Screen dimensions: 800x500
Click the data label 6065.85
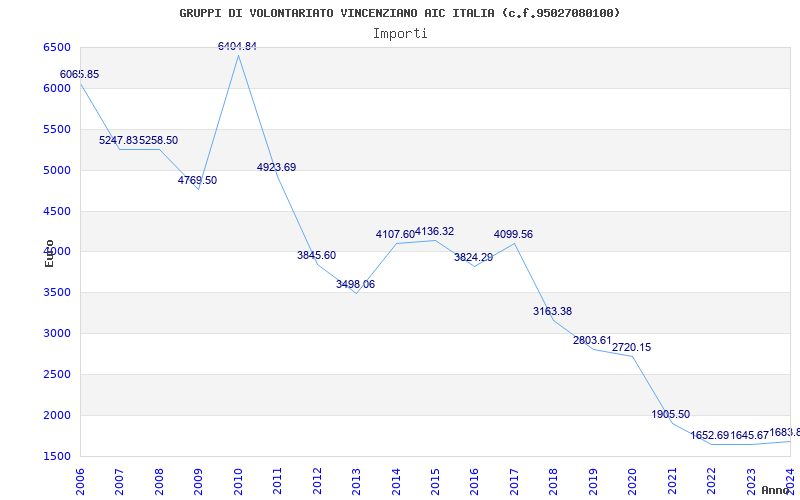(x=80, y=74)
